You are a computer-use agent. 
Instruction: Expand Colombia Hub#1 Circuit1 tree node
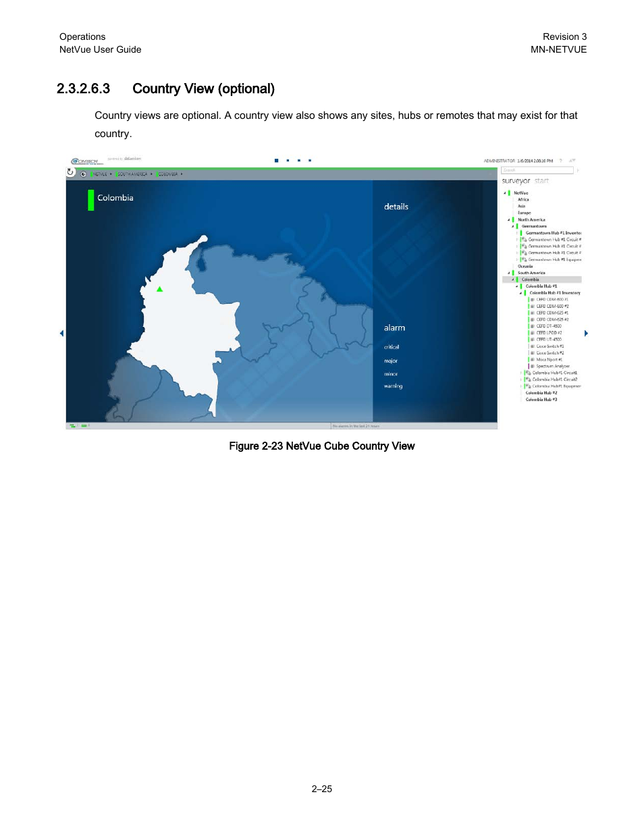520,373
